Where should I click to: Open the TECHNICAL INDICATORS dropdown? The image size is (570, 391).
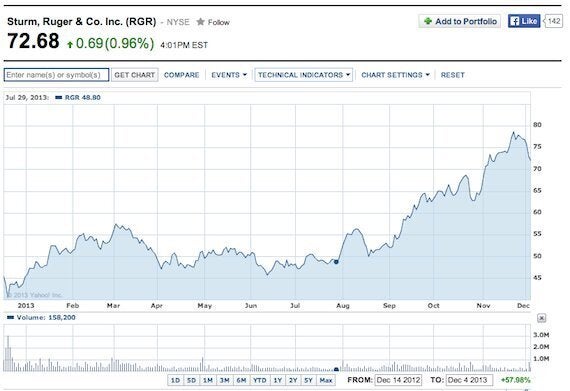(304, 75)
